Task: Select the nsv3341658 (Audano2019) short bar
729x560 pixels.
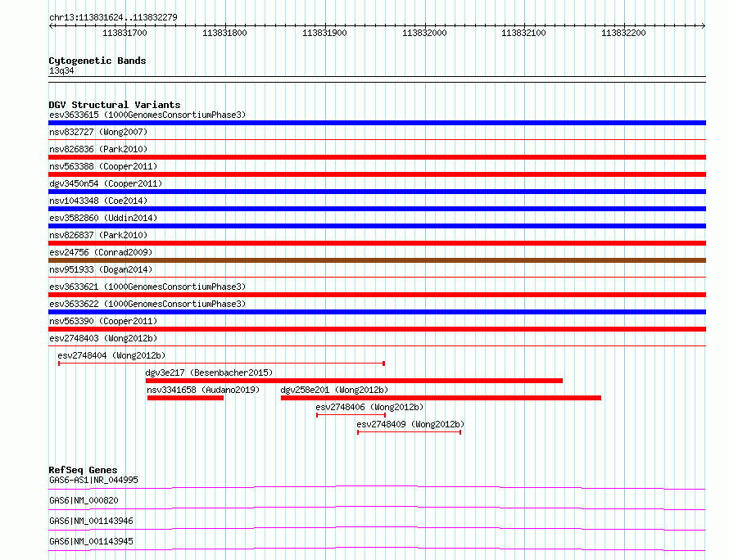Action: (185, 398)
